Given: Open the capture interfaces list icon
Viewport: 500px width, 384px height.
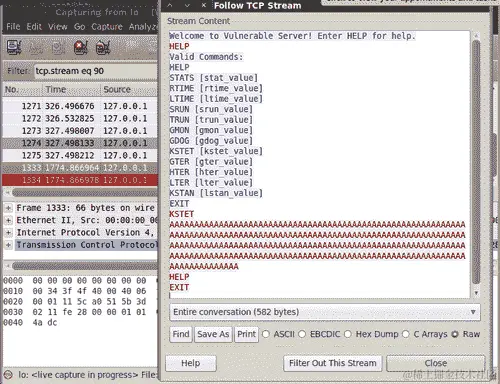Looking at the screenshot, I should click(x=14, y=47).
